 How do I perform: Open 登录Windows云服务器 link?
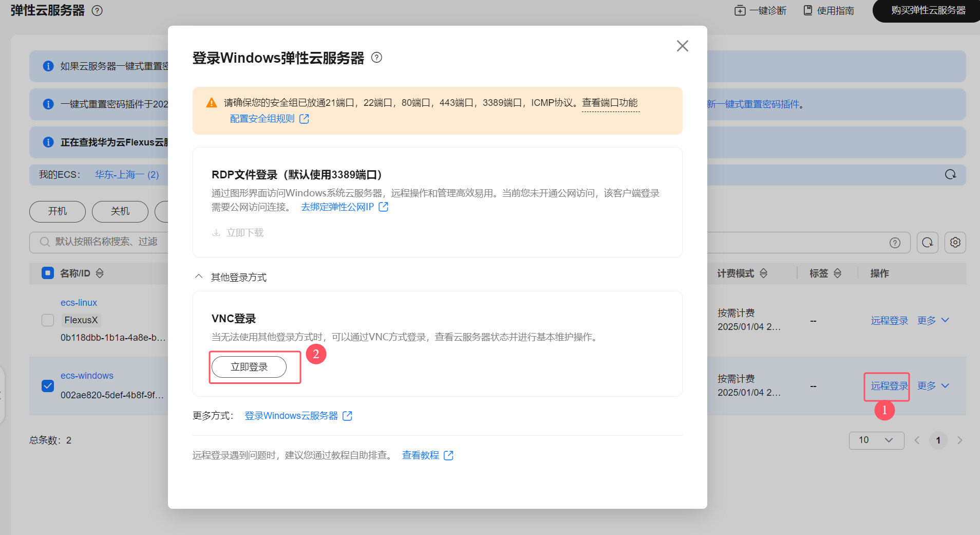click(291, 416)
